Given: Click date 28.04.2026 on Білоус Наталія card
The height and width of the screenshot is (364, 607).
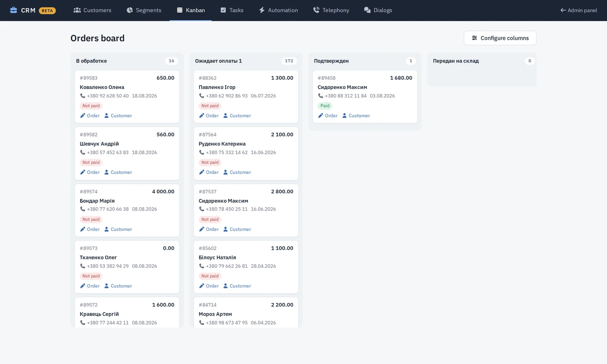Looking at the screenshot, I should coord(263,266).
